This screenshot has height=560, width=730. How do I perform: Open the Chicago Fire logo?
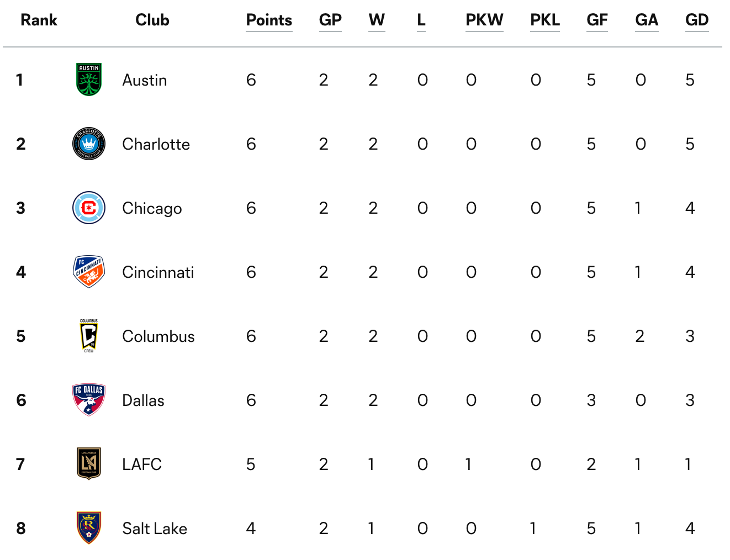coord(89,208)
